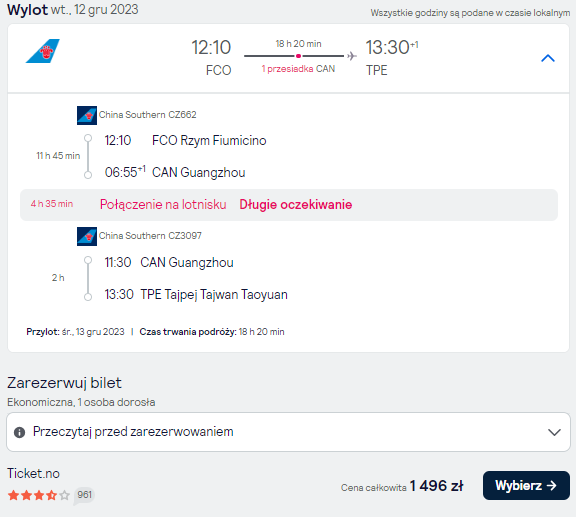Click the China Southern logo in flight header
576x517 pixels.
coord(43,51)
